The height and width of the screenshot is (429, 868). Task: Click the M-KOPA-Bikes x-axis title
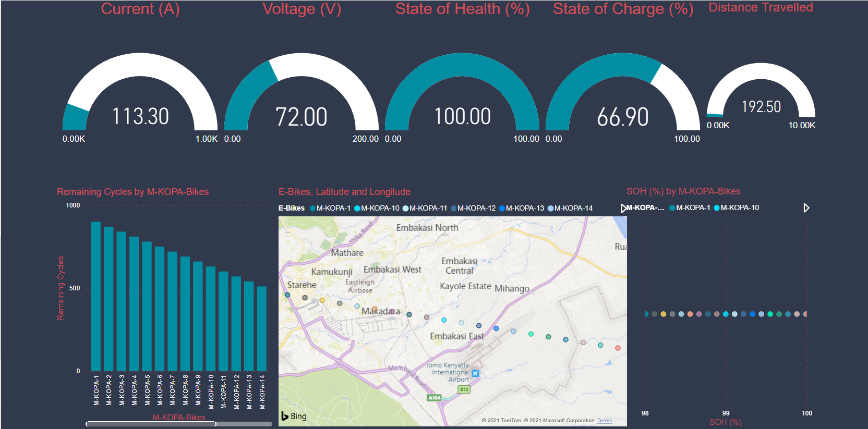tap(179, 418)
